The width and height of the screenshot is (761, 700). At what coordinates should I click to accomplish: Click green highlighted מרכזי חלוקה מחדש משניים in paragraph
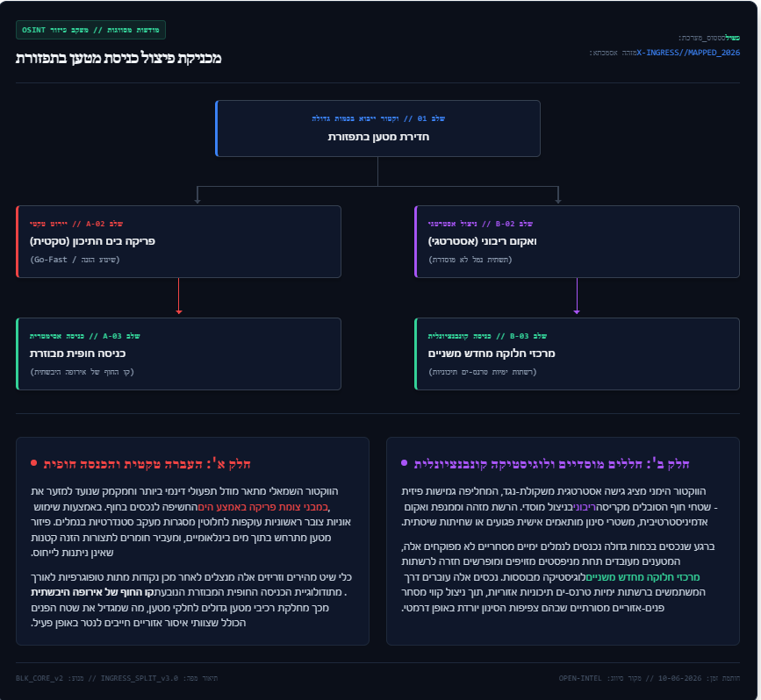pyautogui.click(x=643, y=577)
